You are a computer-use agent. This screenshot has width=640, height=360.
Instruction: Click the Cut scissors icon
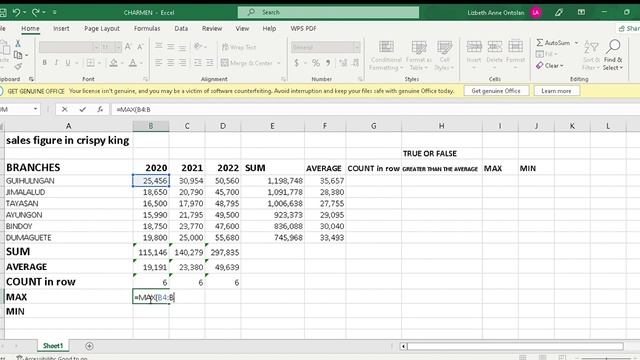[18, 43]
